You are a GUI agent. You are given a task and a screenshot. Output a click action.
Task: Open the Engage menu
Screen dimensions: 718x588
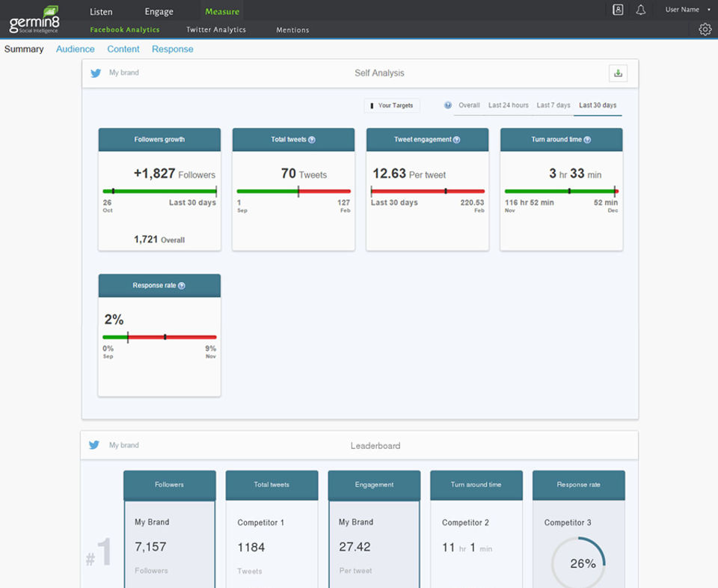coord(159,11)
